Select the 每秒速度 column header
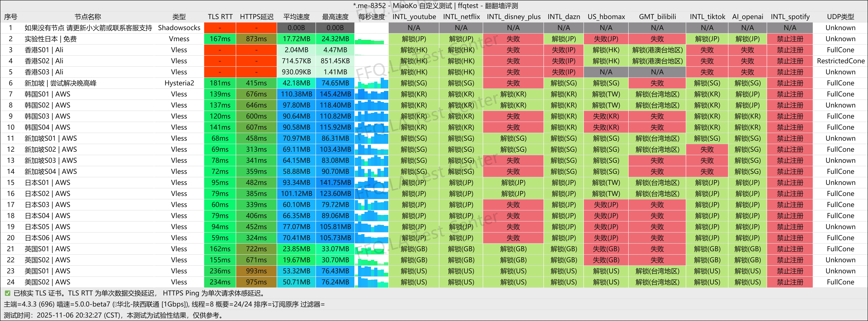Viewport: 868px width, 321px height. [x=371, y=17]
